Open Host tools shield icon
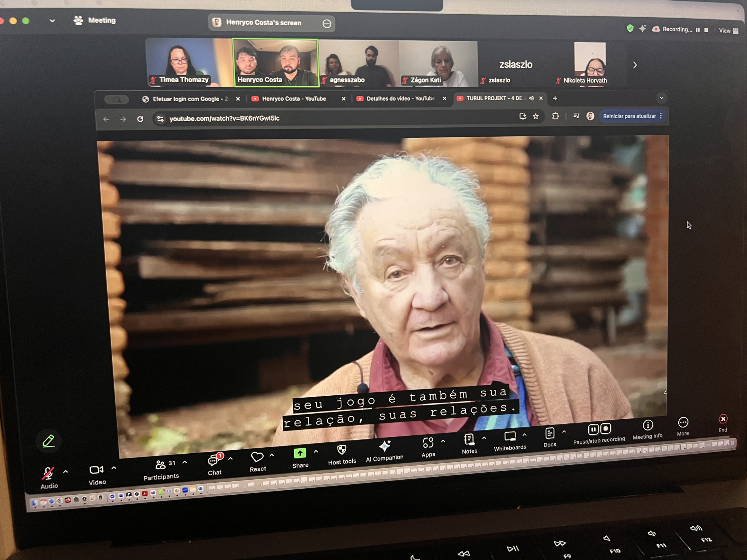The image size is (747, 560). (x=341, y=450)
